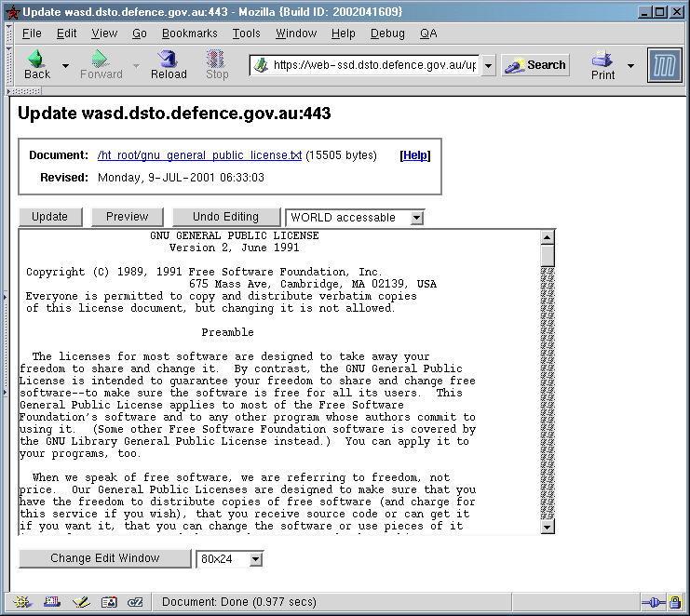The image size is (690, 616).
Task: Click the Change Edit Window button
Action: tap(104, 558)
